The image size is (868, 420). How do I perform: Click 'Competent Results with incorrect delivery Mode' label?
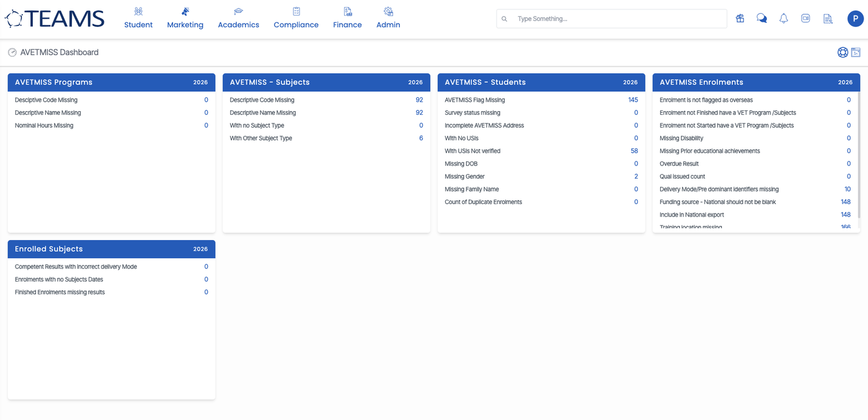(x=76, y=267)
